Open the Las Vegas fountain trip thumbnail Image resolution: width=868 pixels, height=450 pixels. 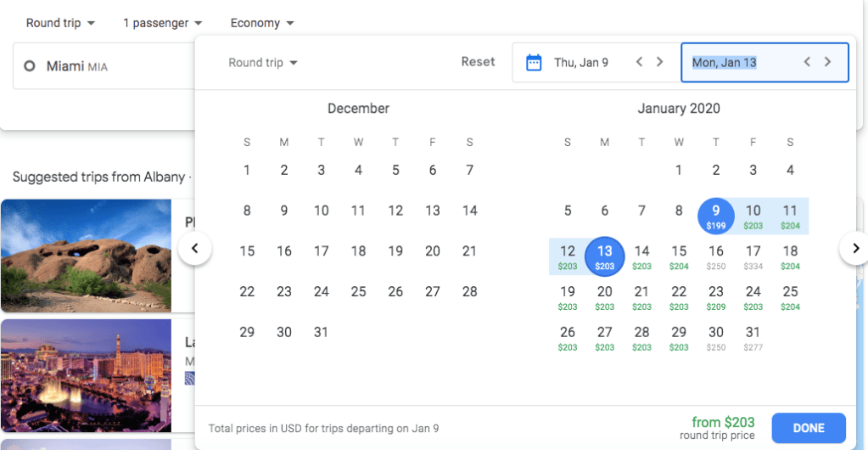[86, 375]
